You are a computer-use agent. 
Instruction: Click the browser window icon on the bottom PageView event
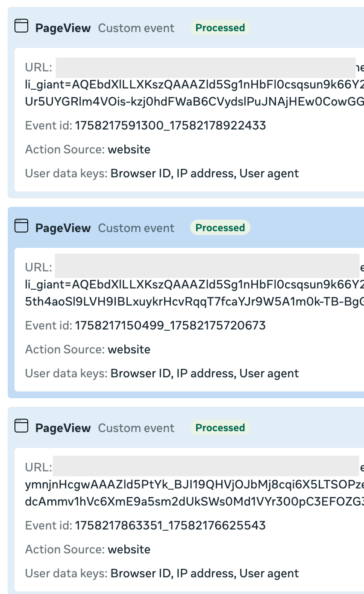(x=21, y=426)
